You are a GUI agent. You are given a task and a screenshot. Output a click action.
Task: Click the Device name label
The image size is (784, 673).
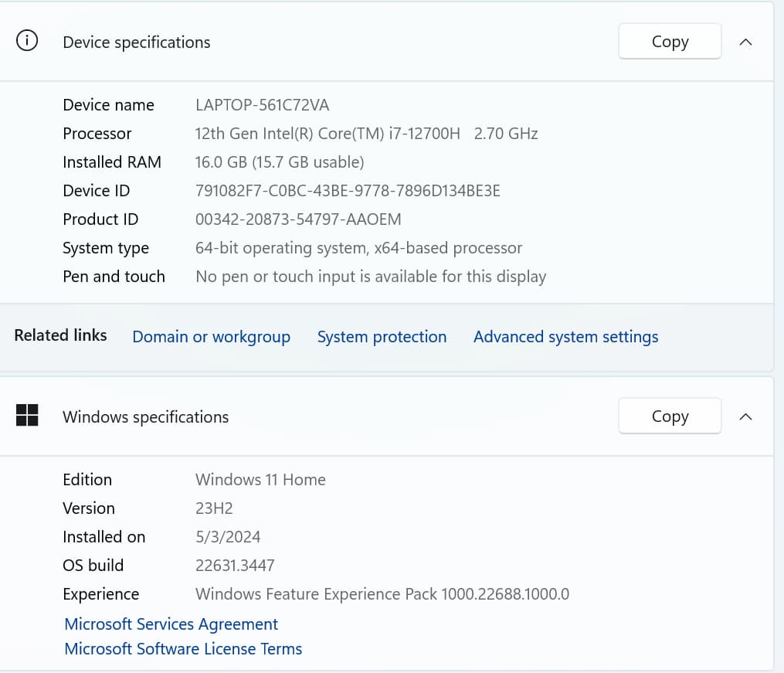pyautogui.click(x=108, y=105)
